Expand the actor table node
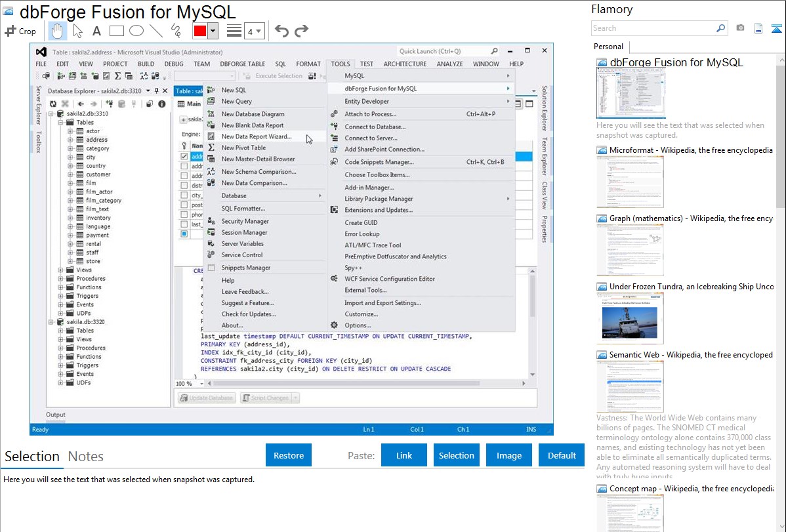 [70, 131]
